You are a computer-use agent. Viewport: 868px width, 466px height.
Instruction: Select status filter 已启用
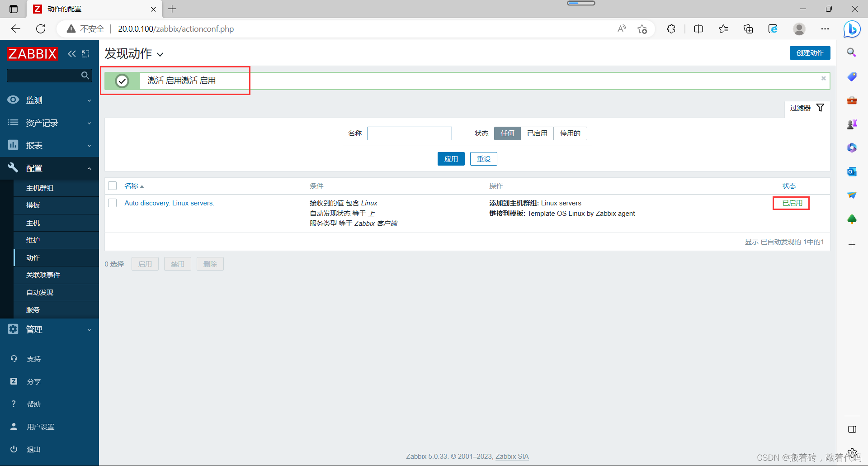[537, 133]
